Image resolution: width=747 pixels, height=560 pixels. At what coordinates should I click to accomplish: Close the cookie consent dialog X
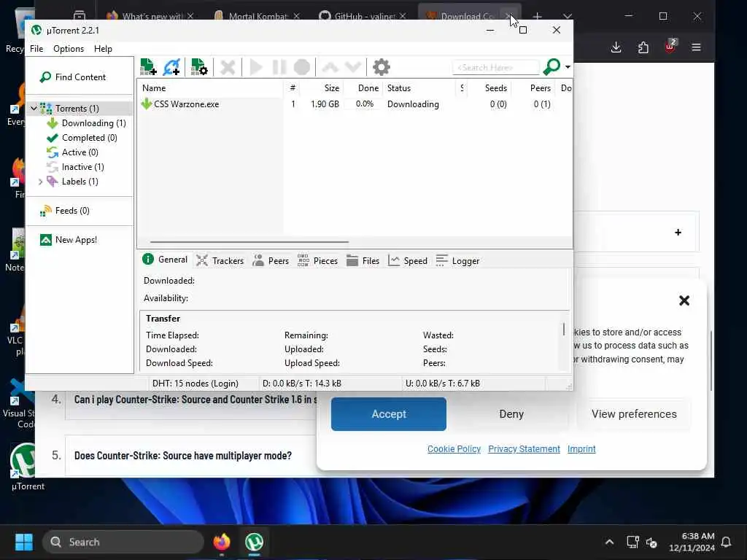coord(684,300)
